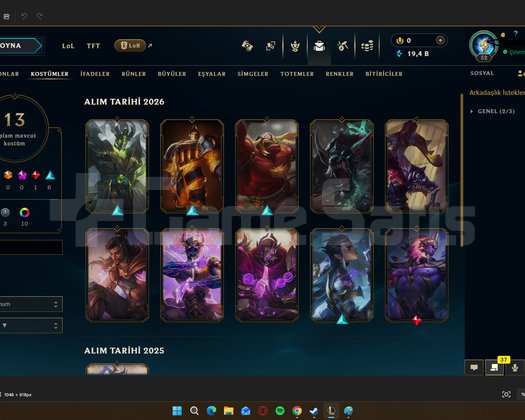The height and width of the screenshot is (420, 525).
Task: Filter by orange Ultimate tier gem
Action: 8,175
